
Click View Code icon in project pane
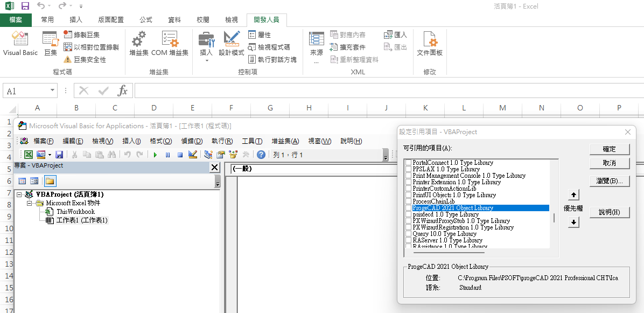(x=22, y=180)
